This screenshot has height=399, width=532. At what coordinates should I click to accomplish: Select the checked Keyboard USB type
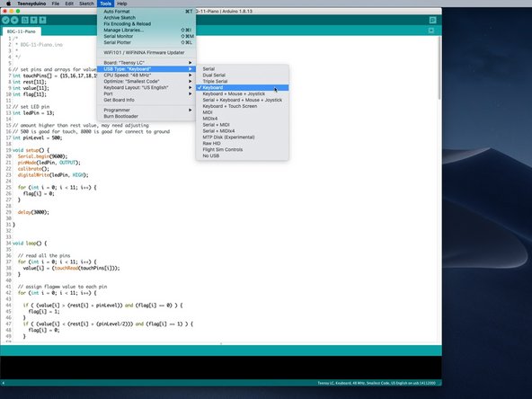point(243,87)
